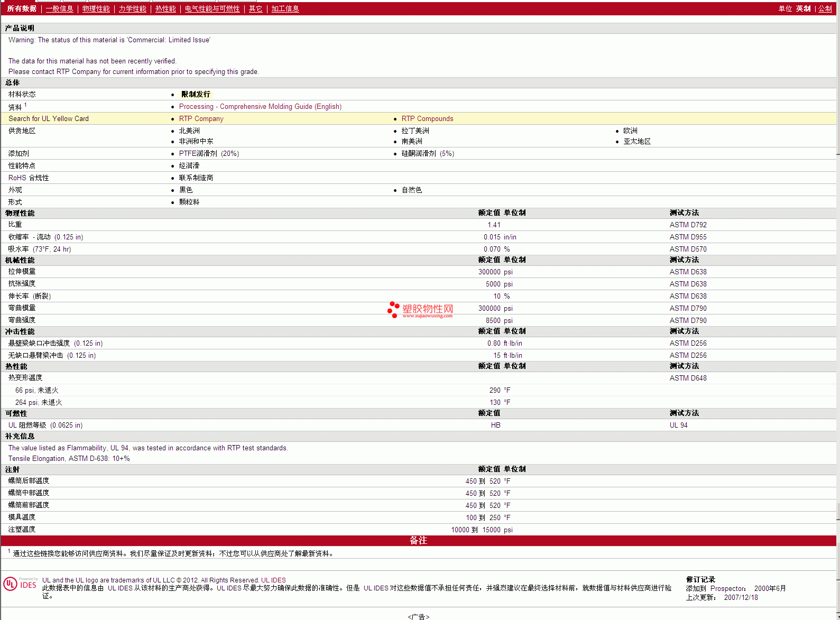Click the PTFE润滑剂 (20%) additive entry
This screenshot has width=840, height=620.
pos(209,153)
